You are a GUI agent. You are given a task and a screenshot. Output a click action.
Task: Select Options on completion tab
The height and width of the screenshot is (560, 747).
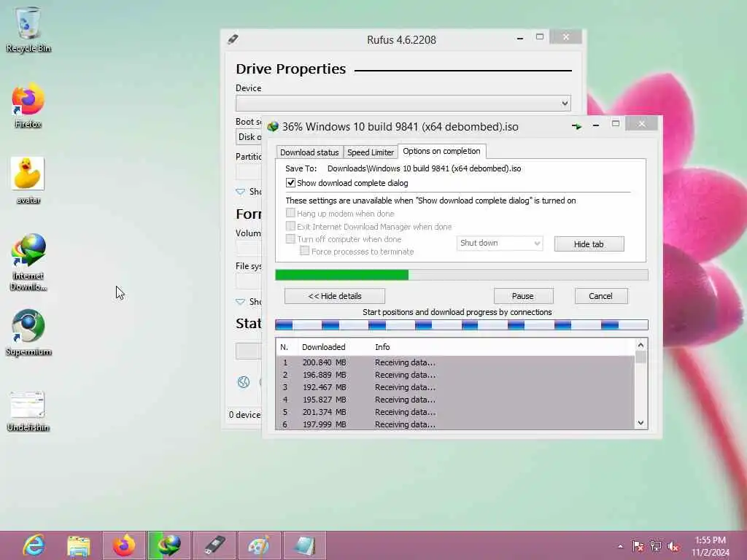(441, 151)
